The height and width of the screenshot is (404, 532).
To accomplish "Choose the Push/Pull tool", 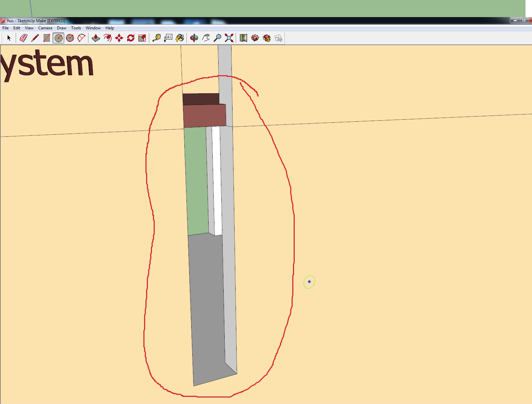I will tap(96, 38).
